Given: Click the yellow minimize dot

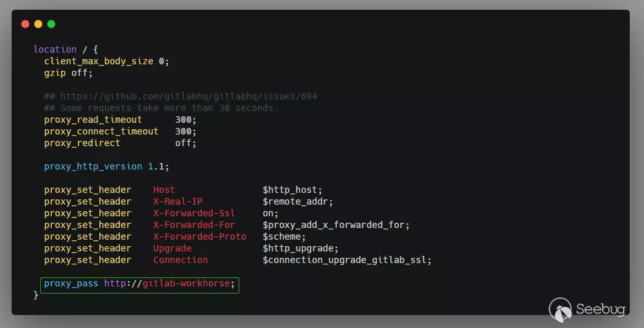Looking at the screenshot, I should [x=38, y=24].
